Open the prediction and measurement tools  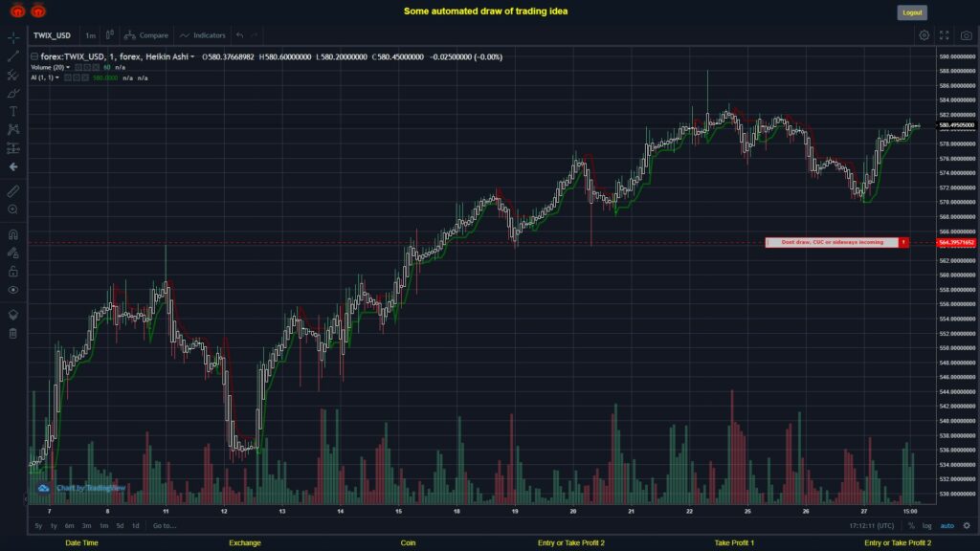pyautogui.click(x=13, y=148)
